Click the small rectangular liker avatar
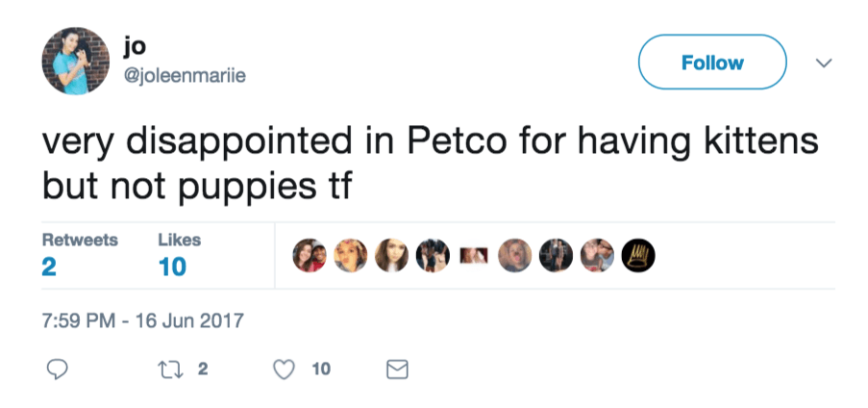This screenshot has width=868, height=408. [x=475, y=255]
